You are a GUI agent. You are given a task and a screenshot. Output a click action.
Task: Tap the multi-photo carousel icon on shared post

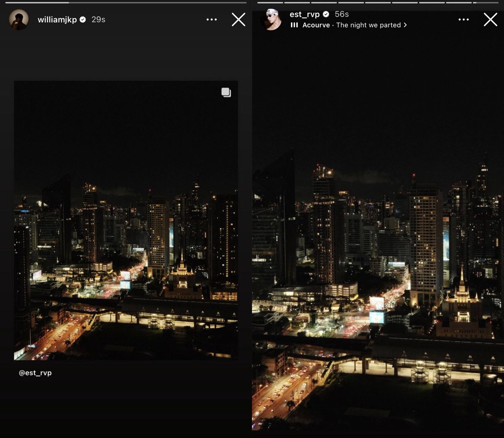click(226, 93)
